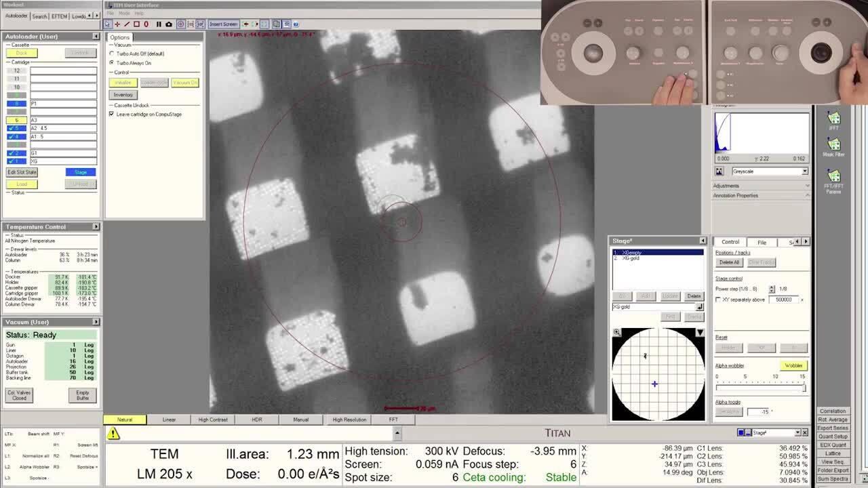Uncheck Leave cartridge on CompuStage

point(112,114)
